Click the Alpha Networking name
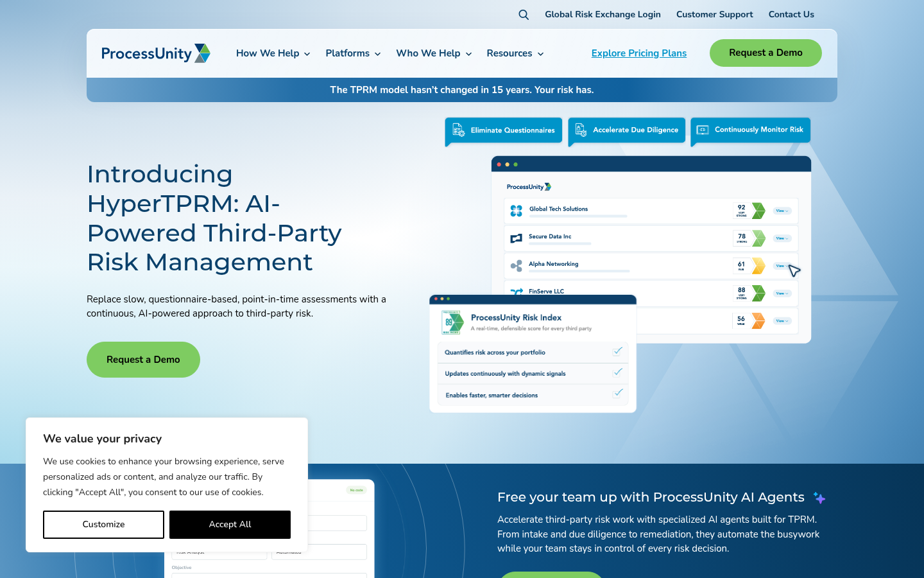Viewport: 924px width, 578px height. [x=554, y=264]
